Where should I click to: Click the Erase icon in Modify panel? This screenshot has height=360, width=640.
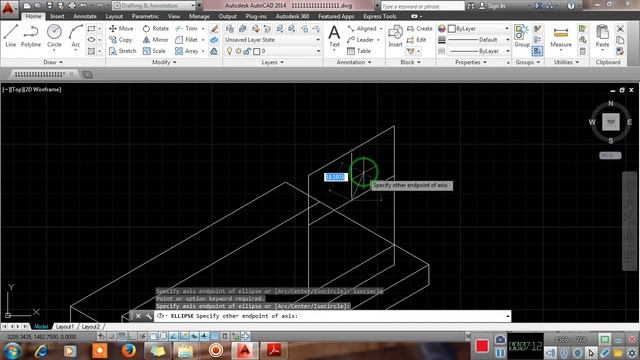(x=214, y=29)
